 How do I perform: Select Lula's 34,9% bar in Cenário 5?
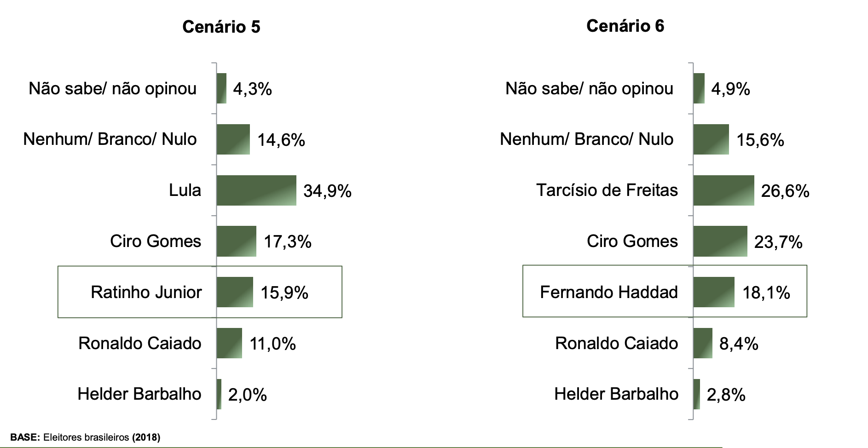256,190
